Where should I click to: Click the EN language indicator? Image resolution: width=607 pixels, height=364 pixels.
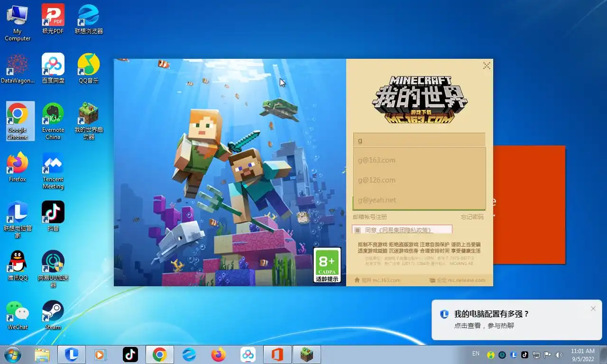point(476,354)
